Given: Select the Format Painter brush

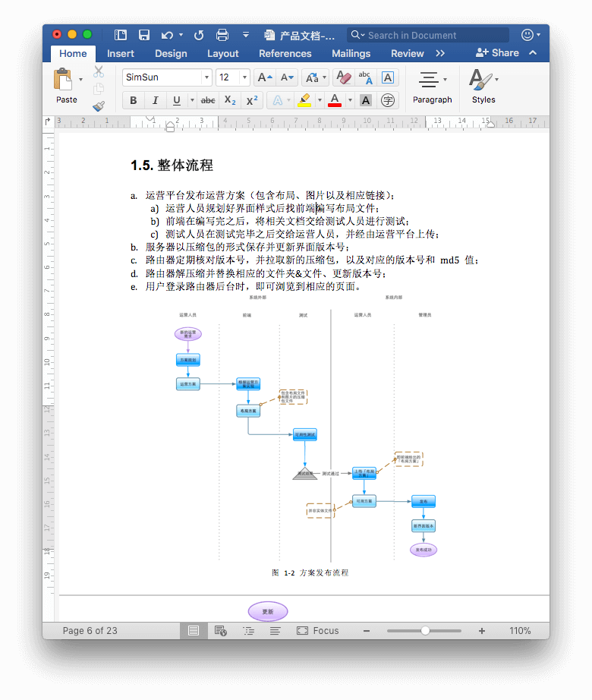Looking at the screenshot, I should 99,106.
